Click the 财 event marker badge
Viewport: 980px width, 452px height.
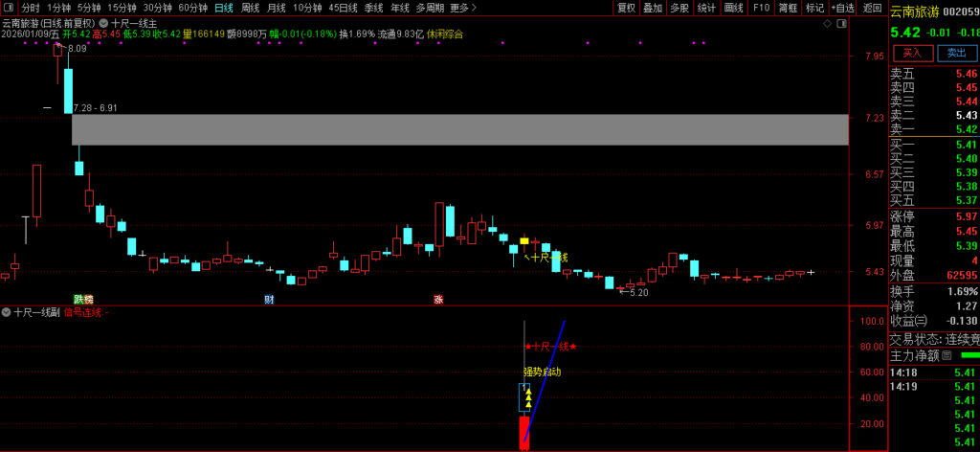coord(269,300)
